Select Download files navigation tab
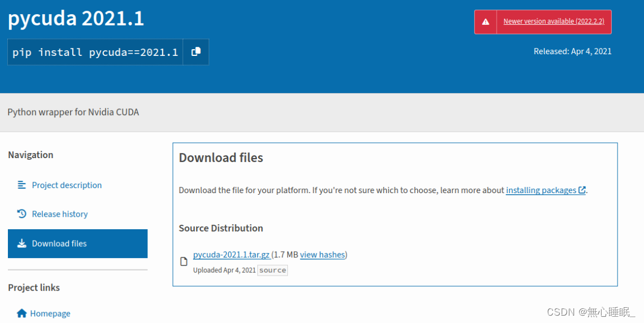 [78, 244]
